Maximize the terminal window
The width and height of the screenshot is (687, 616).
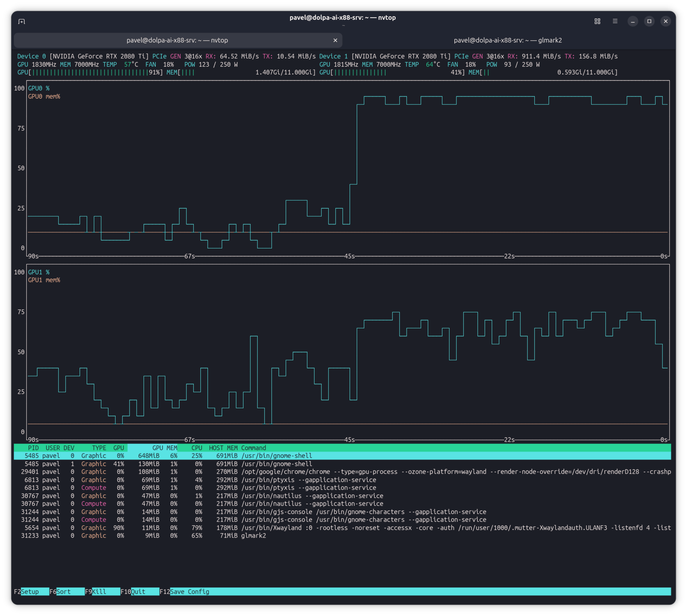click(x=649, y=21)
